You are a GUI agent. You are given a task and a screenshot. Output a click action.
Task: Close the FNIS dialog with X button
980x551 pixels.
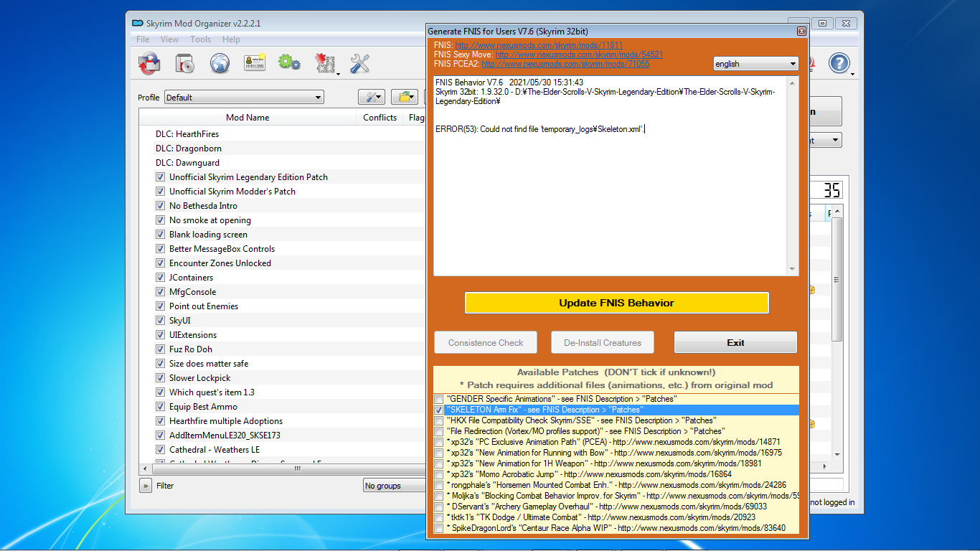click(x=801, y=32)
